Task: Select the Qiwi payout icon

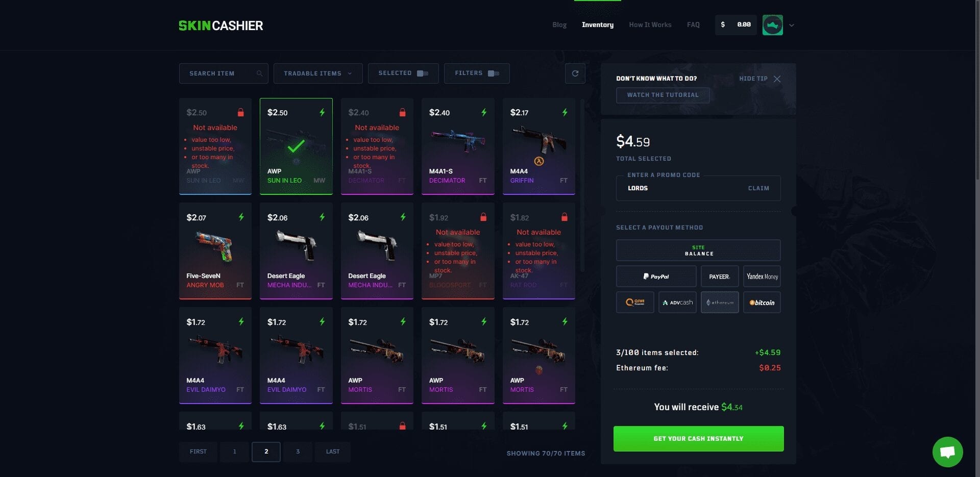Action: [635, 303]
